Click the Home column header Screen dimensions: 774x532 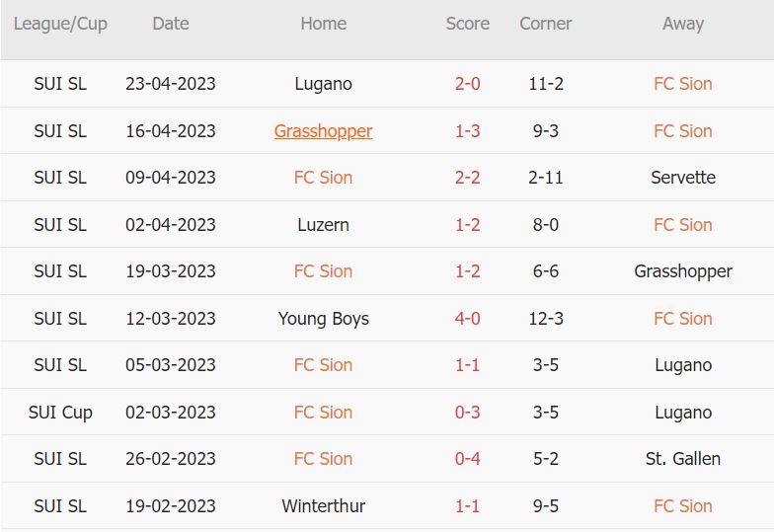323,24
